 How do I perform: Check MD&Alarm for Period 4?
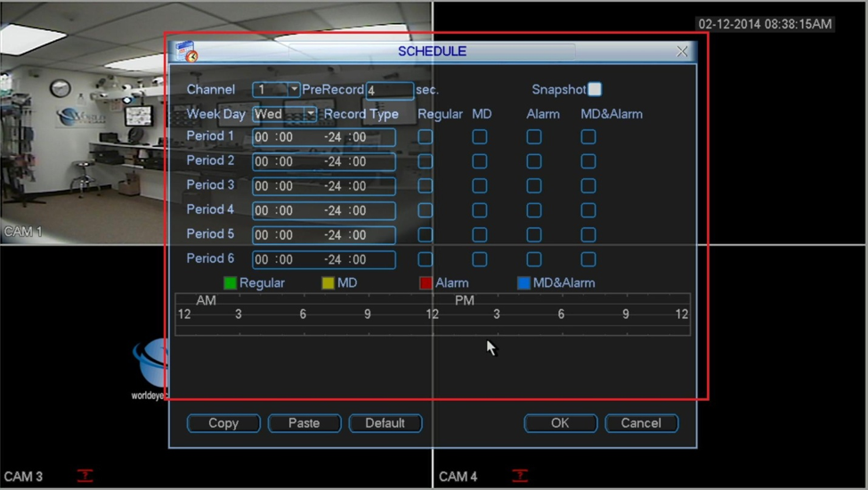[x=588, y=210]
